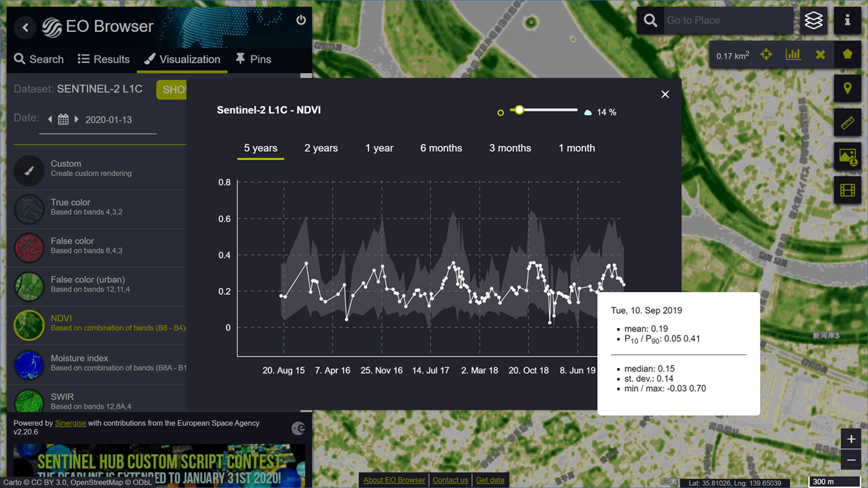Open the calendar date picker icon

click(x=63, y=120)
